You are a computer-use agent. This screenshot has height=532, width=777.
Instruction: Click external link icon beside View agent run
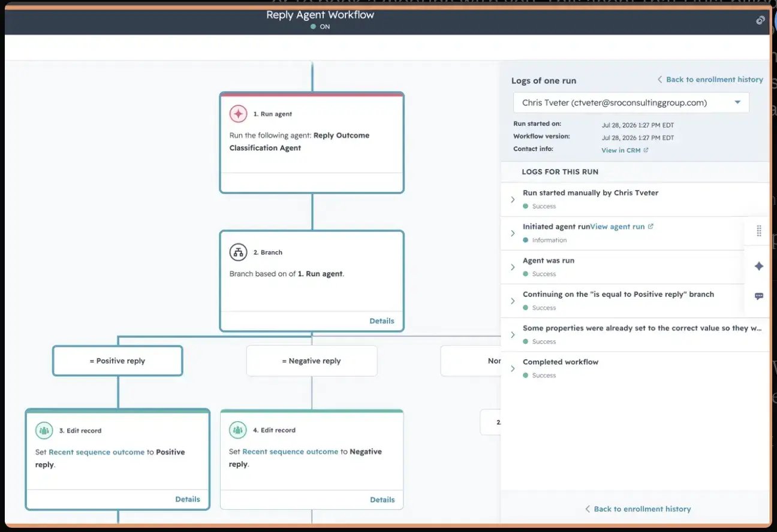coord(650,226)
